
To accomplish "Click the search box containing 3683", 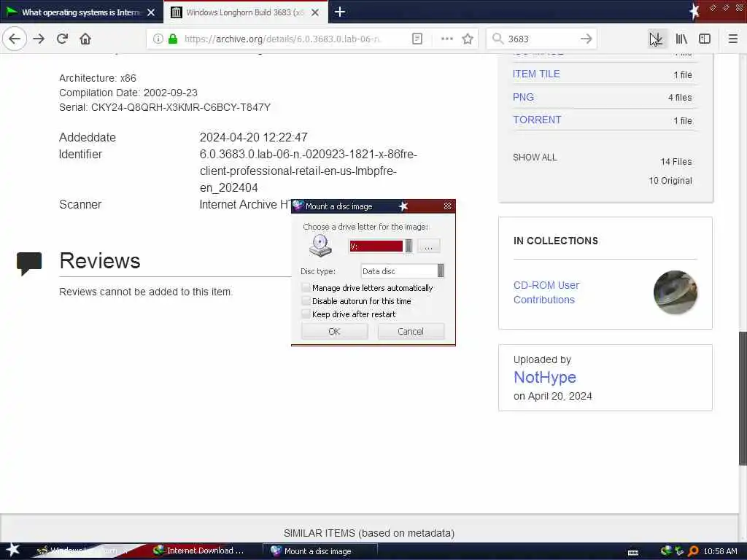I will coord(541,39).
